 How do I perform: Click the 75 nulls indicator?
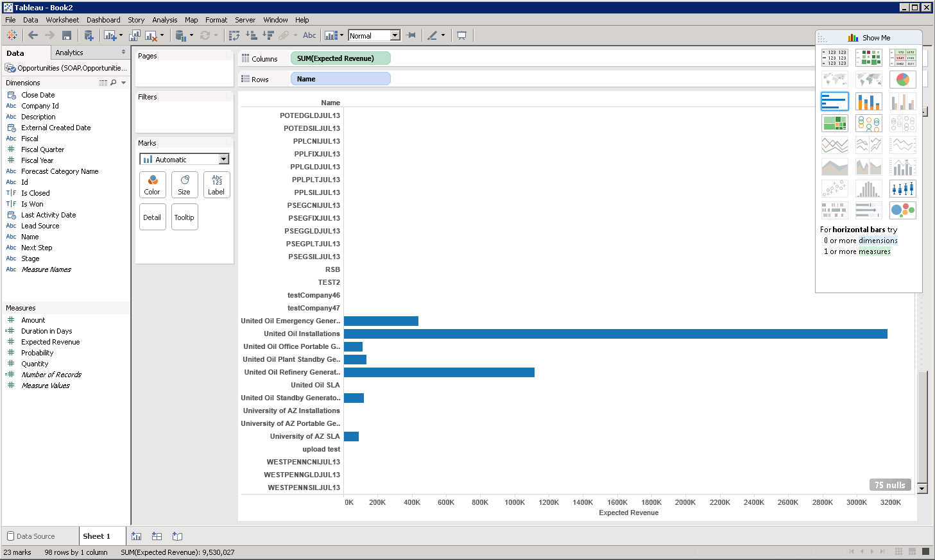(x=890, y=484)
